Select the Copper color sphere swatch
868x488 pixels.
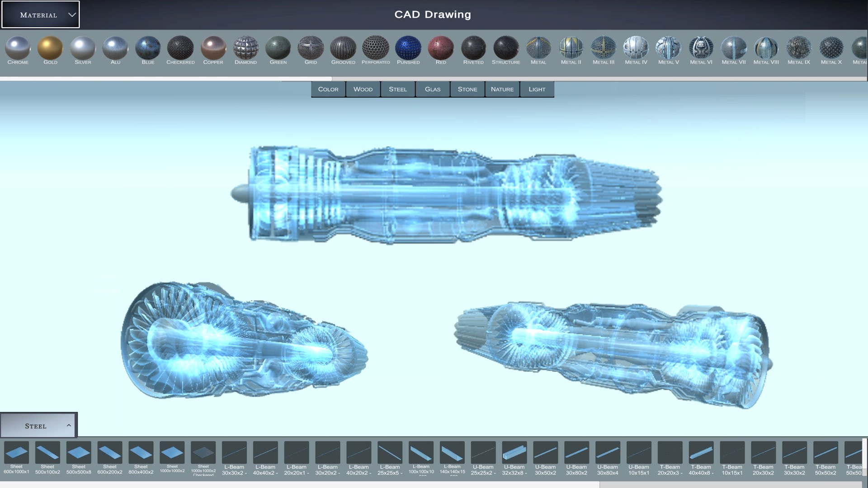(213, 48)
